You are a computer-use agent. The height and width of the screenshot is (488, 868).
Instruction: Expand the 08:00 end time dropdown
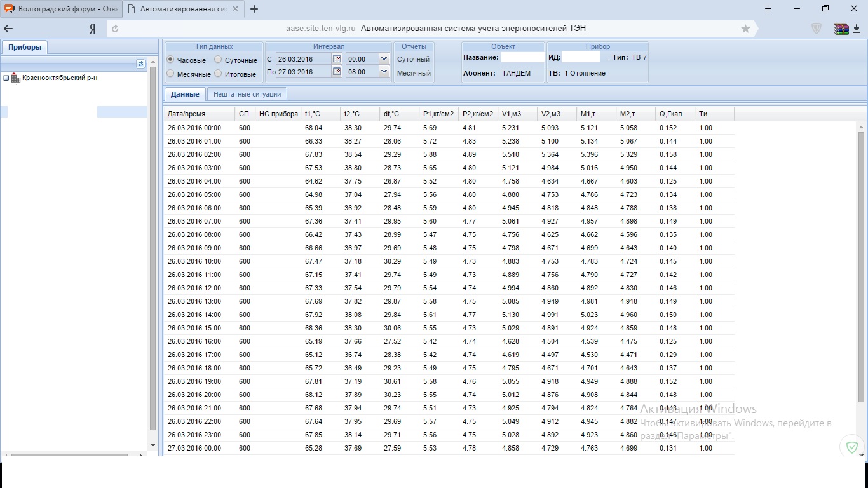[x=383, y=72]
